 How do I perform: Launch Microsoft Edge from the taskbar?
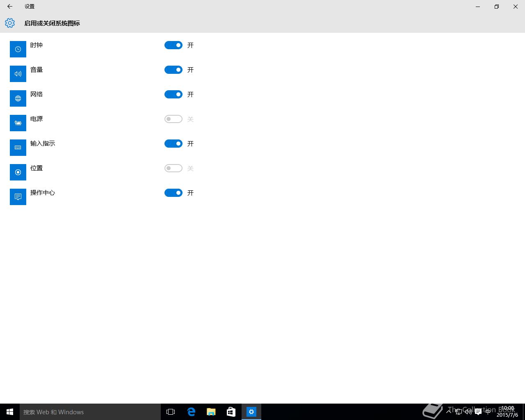click(x=191, y=412)
